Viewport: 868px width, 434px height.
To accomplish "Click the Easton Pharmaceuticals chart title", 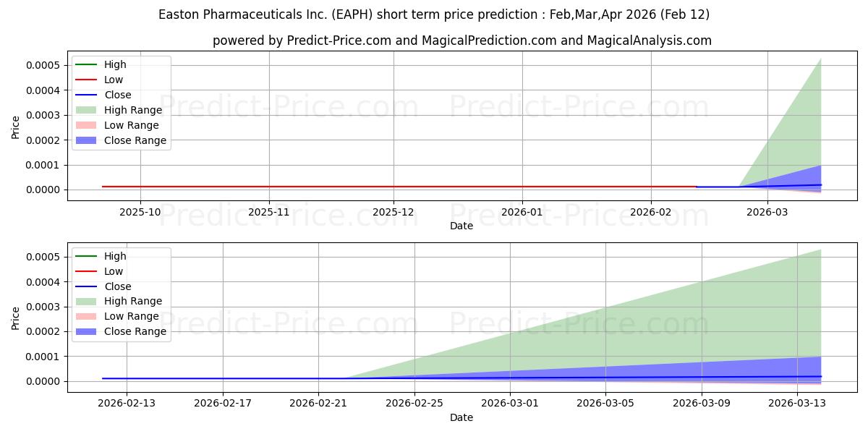I will click(x=434, y=14).
